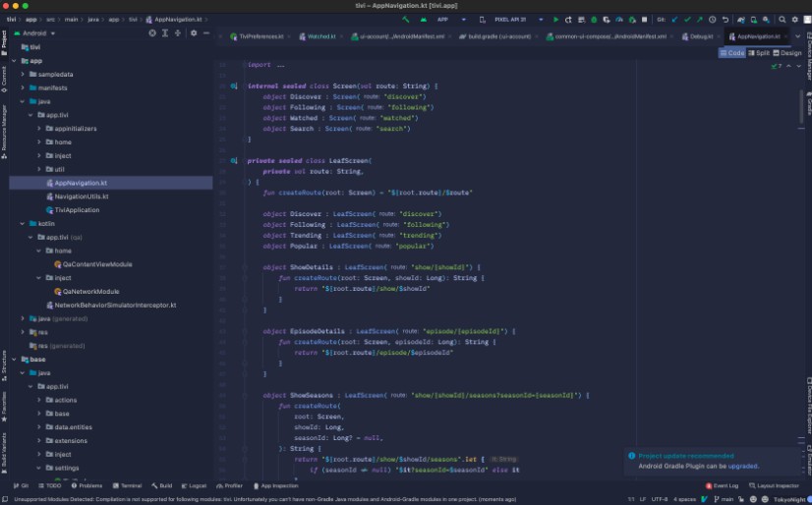This screenshot has height=505, width=812.
Task: Click Select Opened File target icon
Action: pos(152,33)
